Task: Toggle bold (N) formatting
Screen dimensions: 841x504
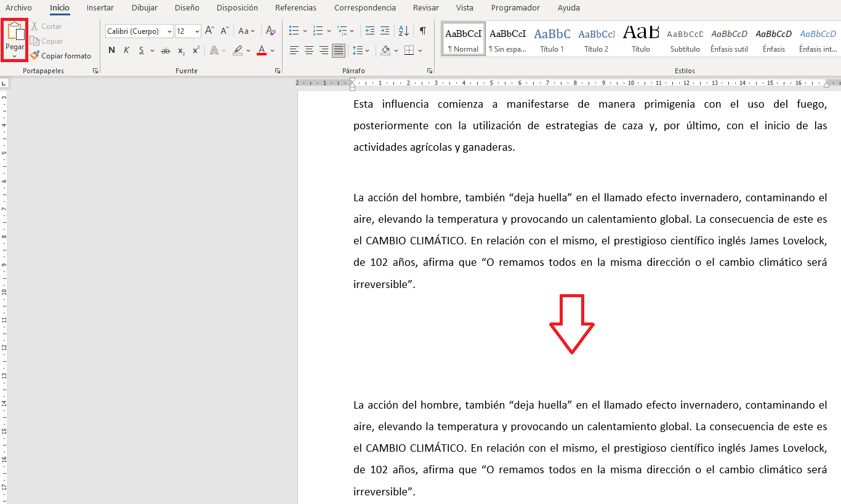Action: point(111,50)
